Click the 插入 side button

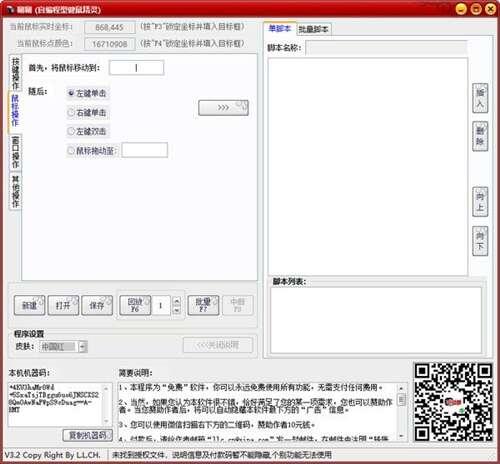tap(480, 98)
